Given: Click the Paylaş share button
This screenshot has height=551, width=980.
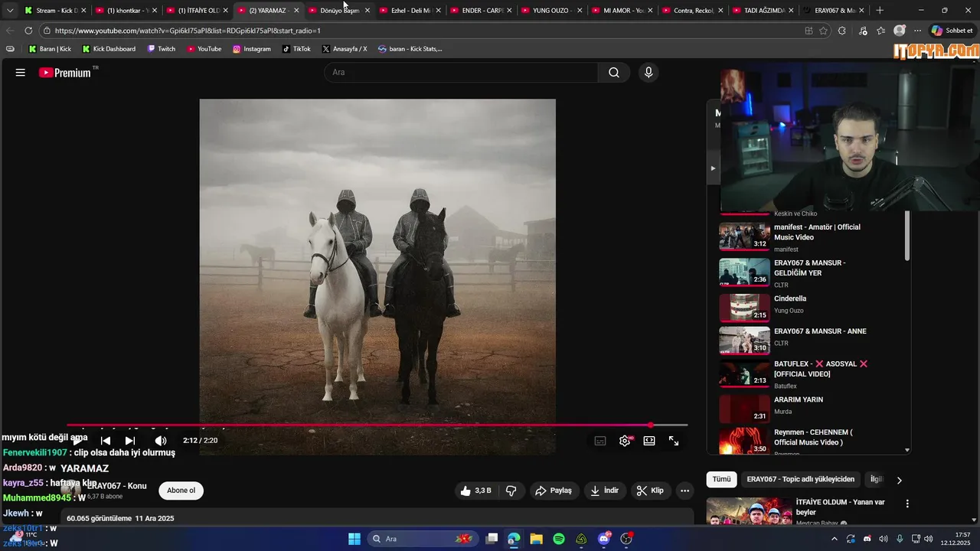Looking at the screenshot, I should click(x=554, y=491).
